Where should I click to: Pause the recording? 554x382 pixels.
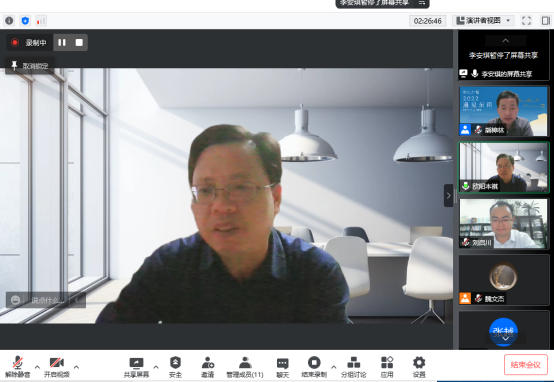coord(62,42)
